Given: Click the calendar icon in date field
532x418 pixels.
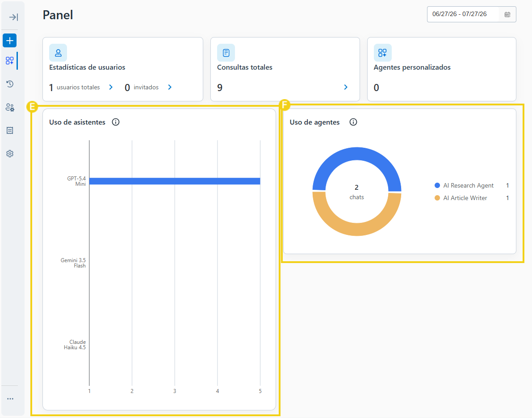Looking at the screenshot, I should pos(507,14).
